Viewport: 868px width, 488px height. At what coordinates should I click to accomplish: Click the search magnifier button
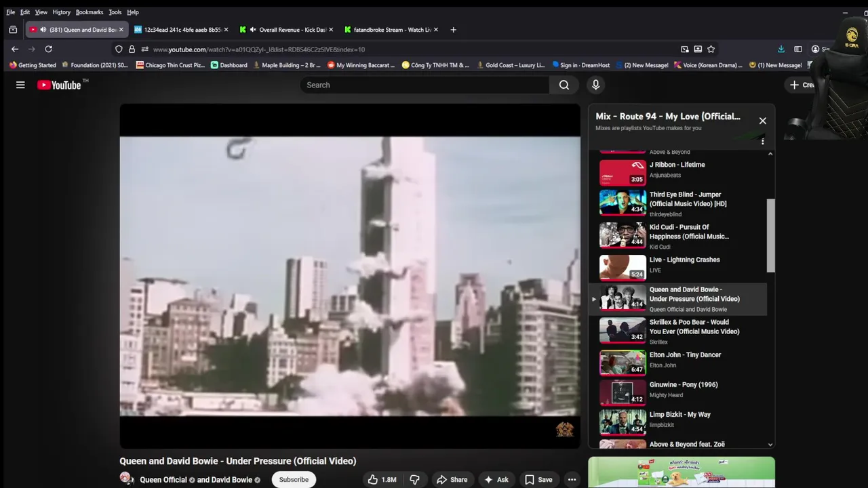(564, 85)
